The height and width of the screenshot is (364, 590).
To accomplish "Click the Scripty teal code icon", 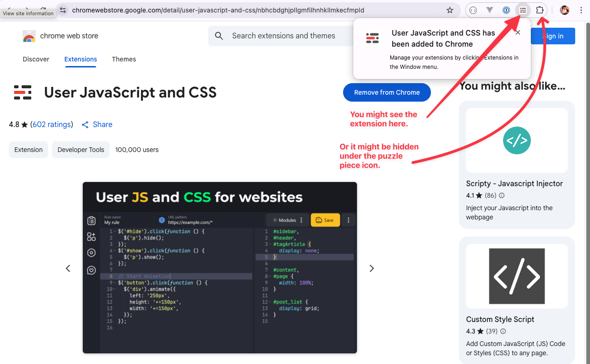I will (x=517, y=140).
